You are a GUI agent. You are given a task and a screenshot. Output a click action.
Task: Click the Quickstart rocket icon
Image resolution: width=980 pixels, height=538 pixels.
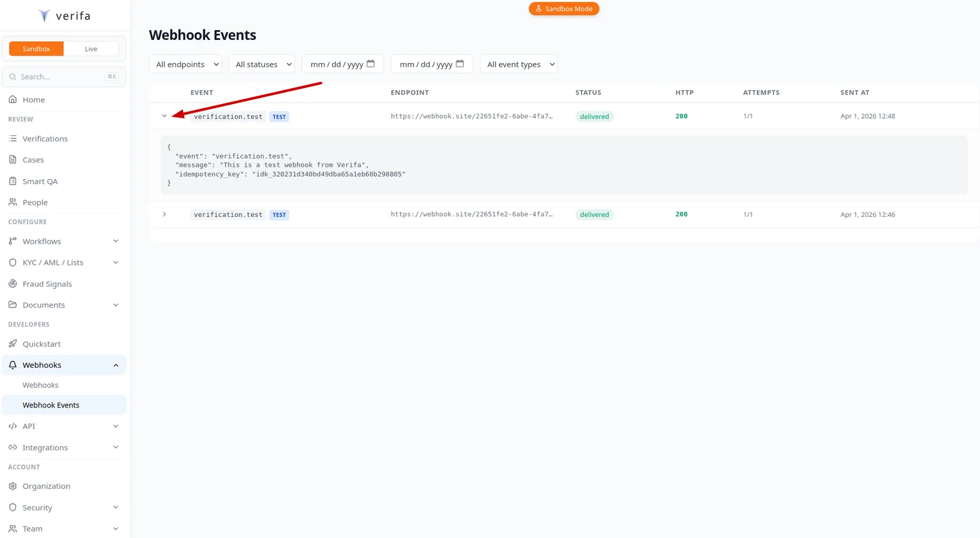tap(13, 344)
